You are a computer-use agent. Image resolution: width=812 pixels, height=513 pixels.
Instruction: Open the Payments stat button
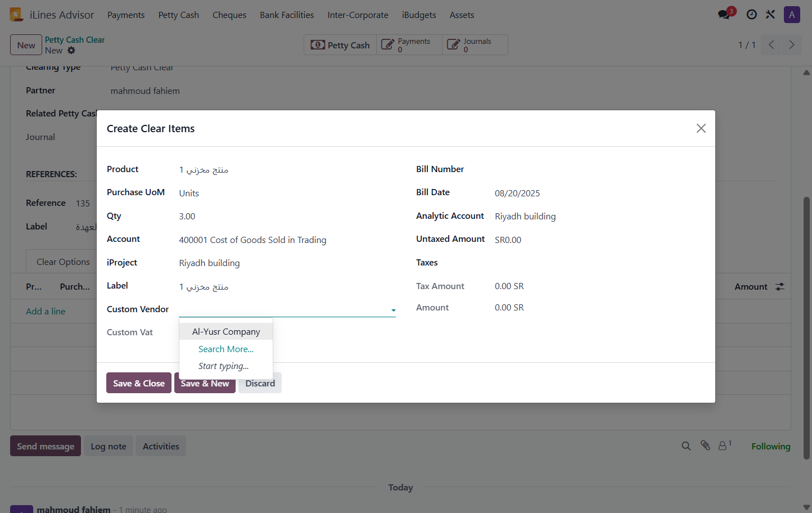pyautogui.click(x=409, y=45)
